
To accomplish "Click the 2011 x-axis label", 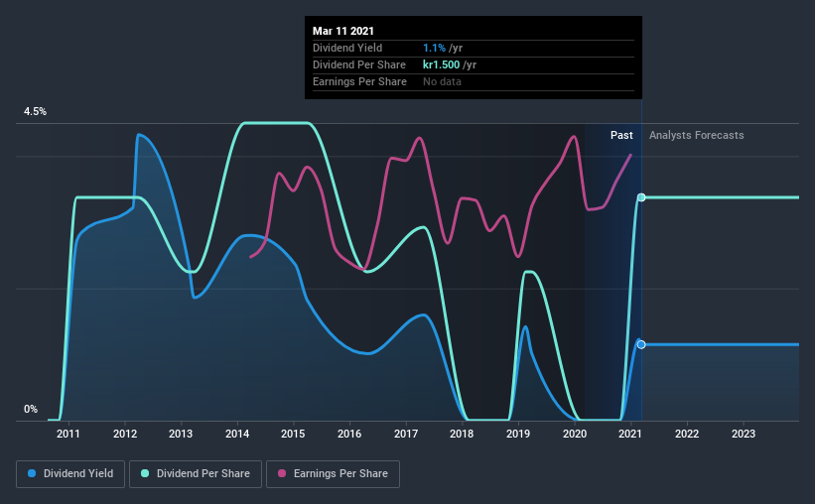I will 68,434.
